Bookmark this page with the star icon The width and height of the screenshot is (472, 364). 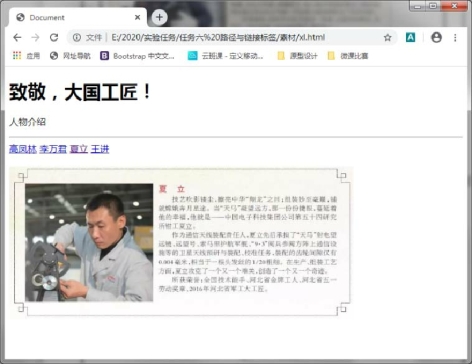pos(387,38)
